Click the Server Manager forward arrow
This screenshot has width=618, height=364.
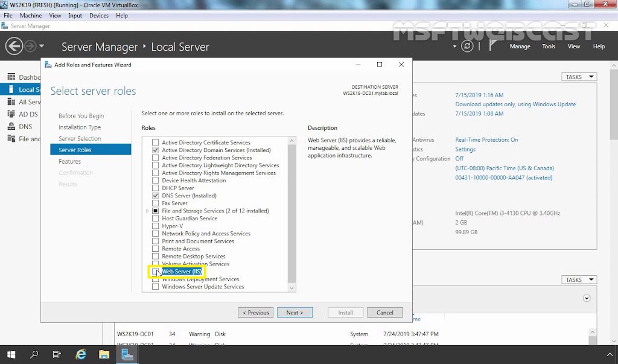30,46
